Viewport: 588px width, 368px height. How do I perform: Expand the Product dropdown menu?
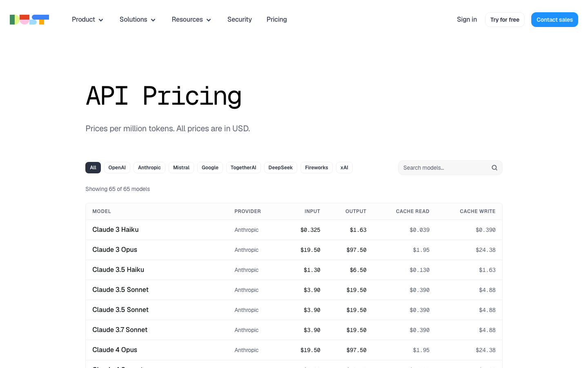tap(87, 20)
